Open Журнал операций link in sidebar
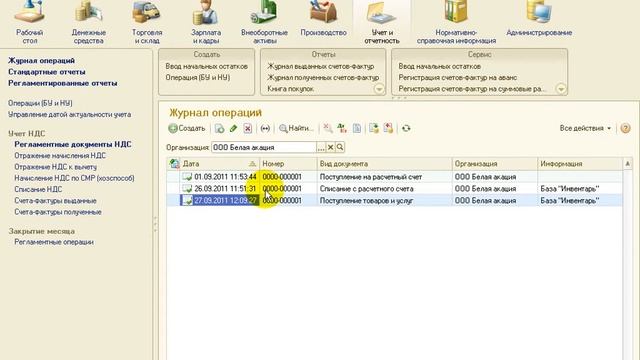Viewport: 640px width, 360px height. click(x=41, y=60)
